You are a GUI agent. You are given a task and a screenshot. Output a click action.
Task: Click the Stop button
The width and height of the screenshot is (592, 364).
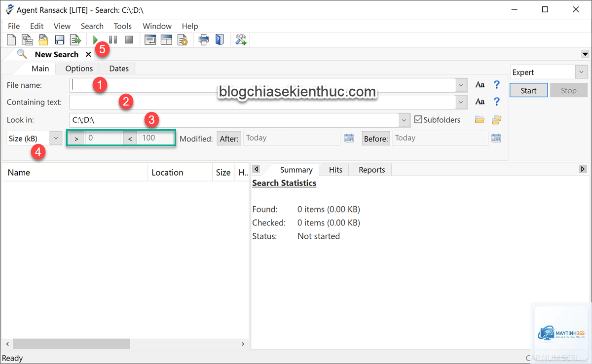click(x=568, y=90)
